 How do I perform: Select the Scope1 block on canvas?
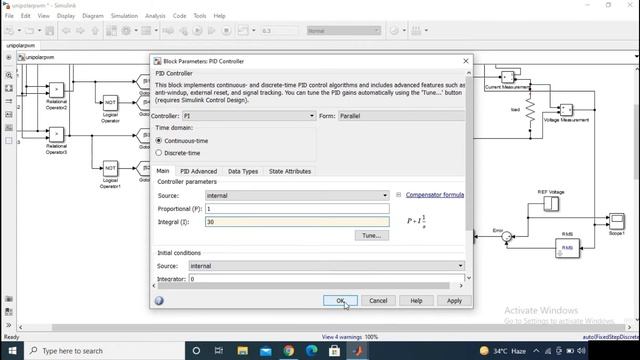(617, 222)
